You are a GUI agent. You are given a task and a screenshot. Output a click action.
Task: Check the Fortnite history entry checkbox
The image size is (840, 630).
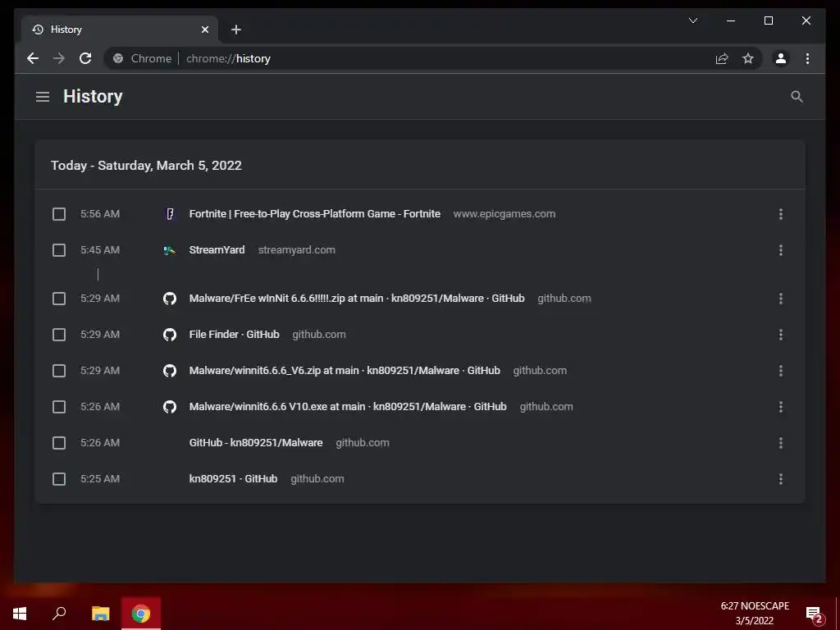coord(59,214)
